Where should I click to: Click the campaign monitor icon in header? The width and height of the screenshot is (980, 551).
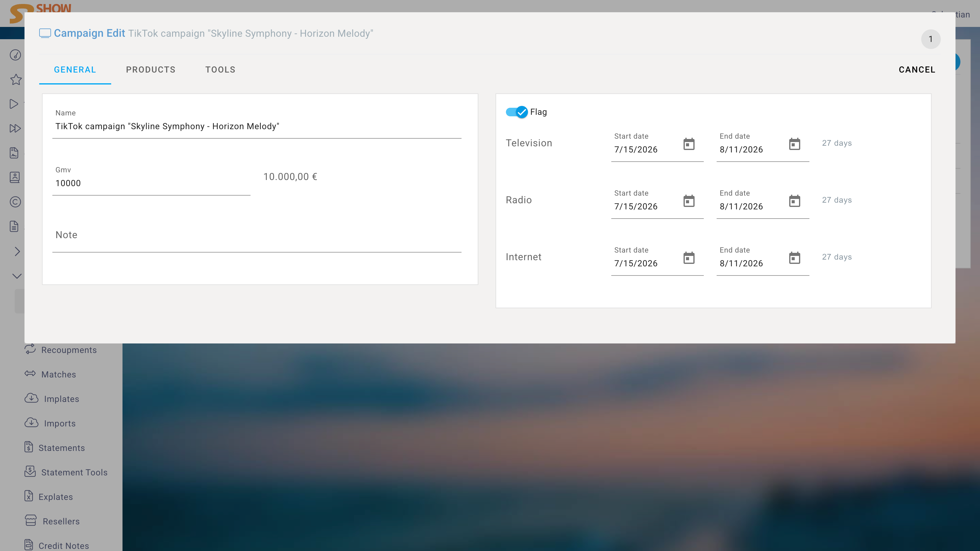tap(45, 33)
